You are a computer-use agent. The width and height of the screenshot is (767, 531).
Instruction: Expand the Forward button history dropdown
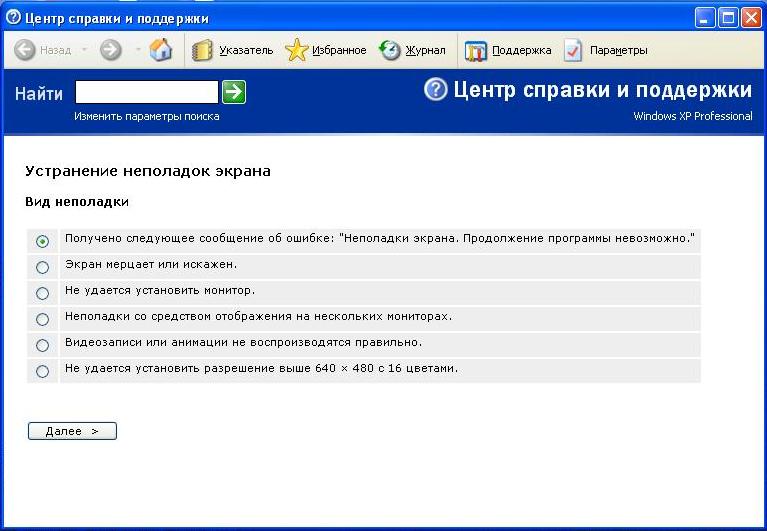pos(138,50)
